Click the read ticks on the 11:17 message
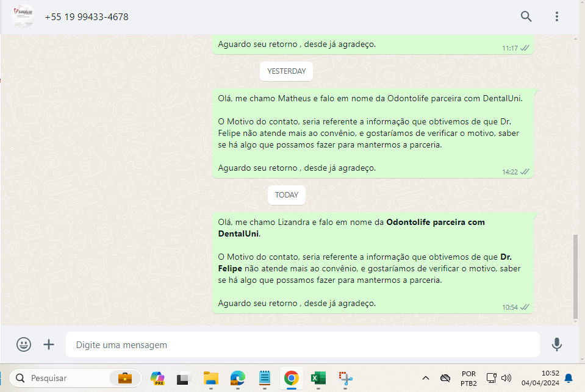 pos(525,48)
